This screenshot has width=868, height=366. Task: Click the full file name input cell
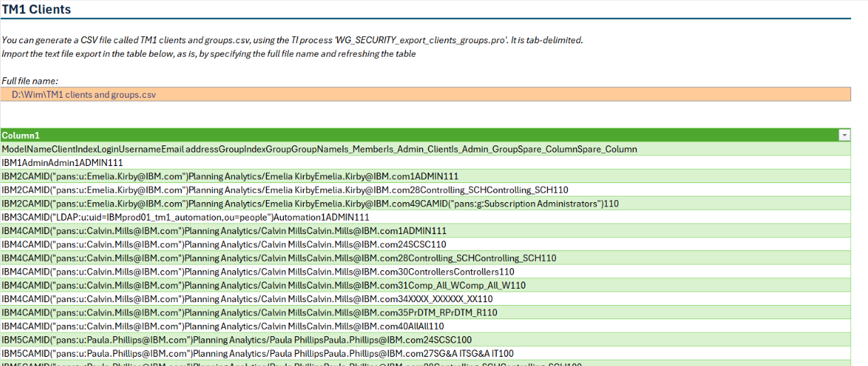click(426, 94)
